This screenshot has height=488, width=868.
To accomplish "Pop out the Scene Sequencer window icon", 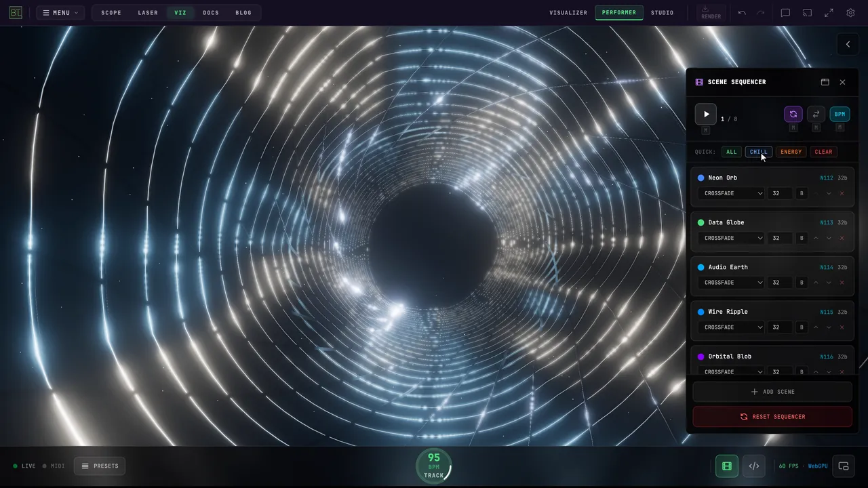I will pos(825,82).
